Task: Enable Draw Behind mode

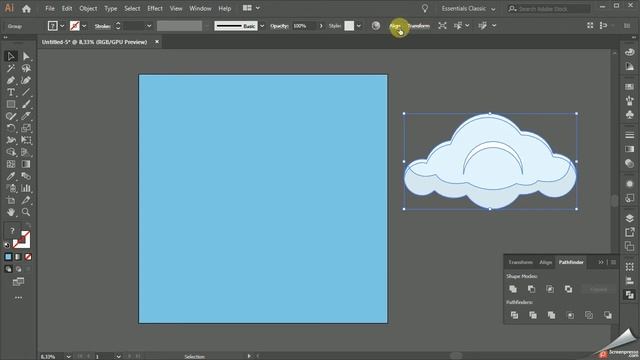Action: click(18, 269)
